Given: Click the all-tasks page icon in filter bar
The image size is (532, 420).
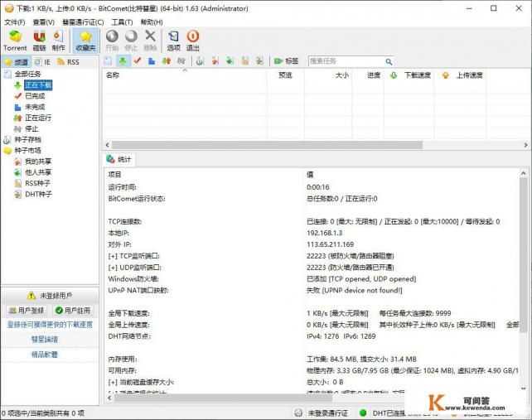Looking at the screenshot, I should click(x=108, y=61).
